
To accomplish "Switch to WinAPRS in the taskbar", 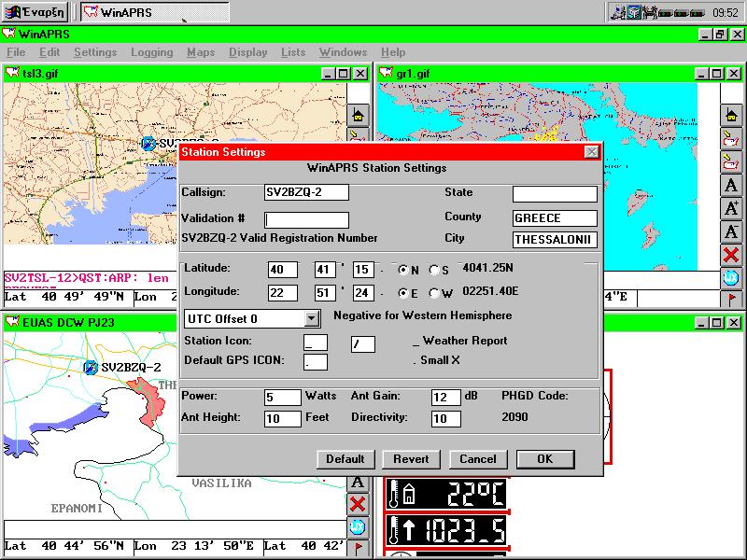I will (x=154, y=12).
